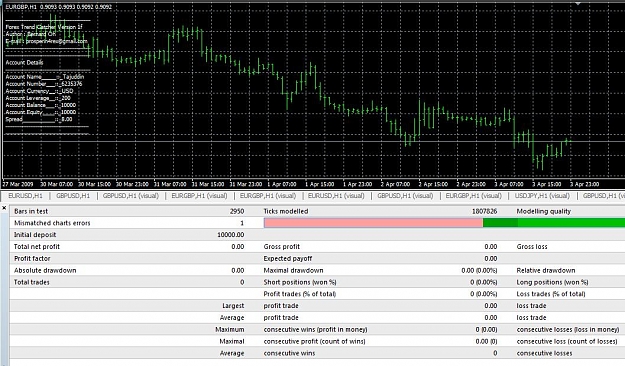The width and height of the screenshot is (625, 366).
Task: Click the E-mail prosperin4res@gmail.com line
Action: (x=46, y=41)
